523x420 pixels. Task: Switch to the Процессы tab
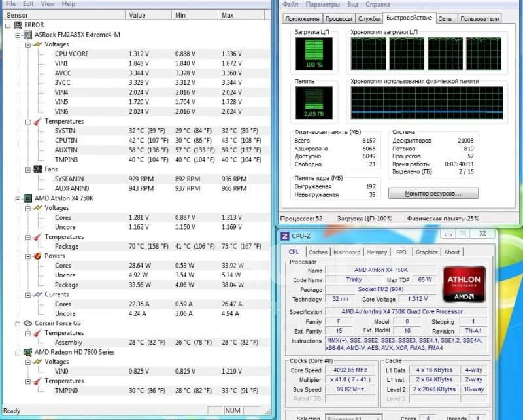pyautogui.click(x=339, y=19)
